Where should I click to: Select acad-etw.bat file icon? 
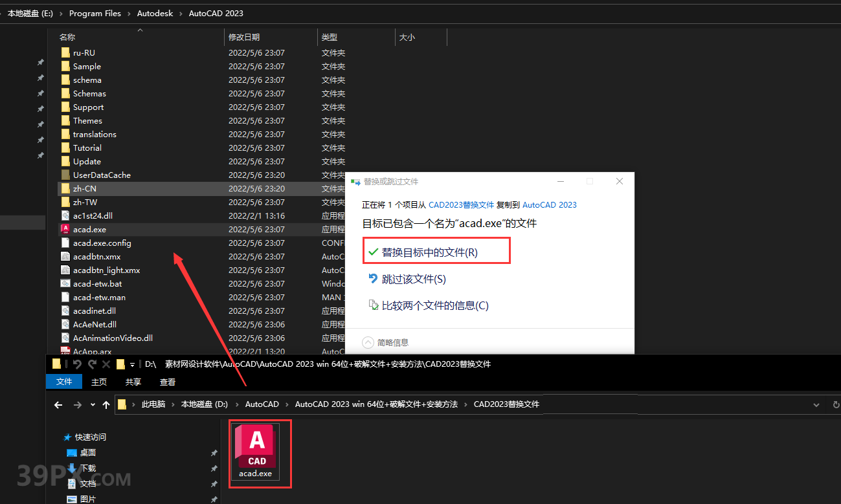click(65, 283)
